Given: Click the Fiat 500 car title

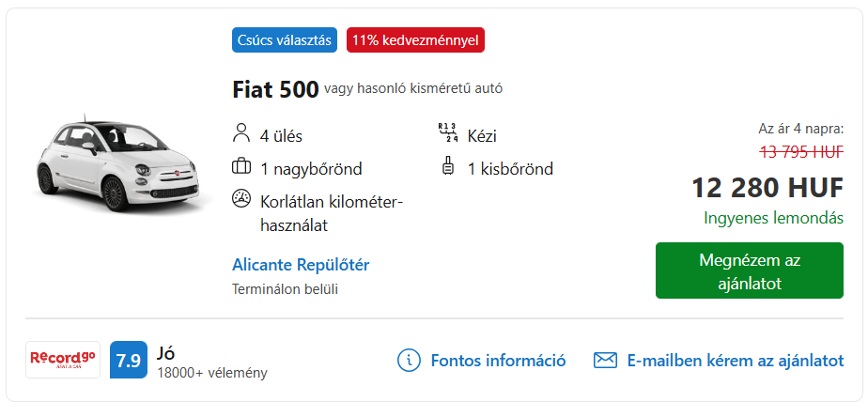Looking at the screenshot, I should [275, 89].
